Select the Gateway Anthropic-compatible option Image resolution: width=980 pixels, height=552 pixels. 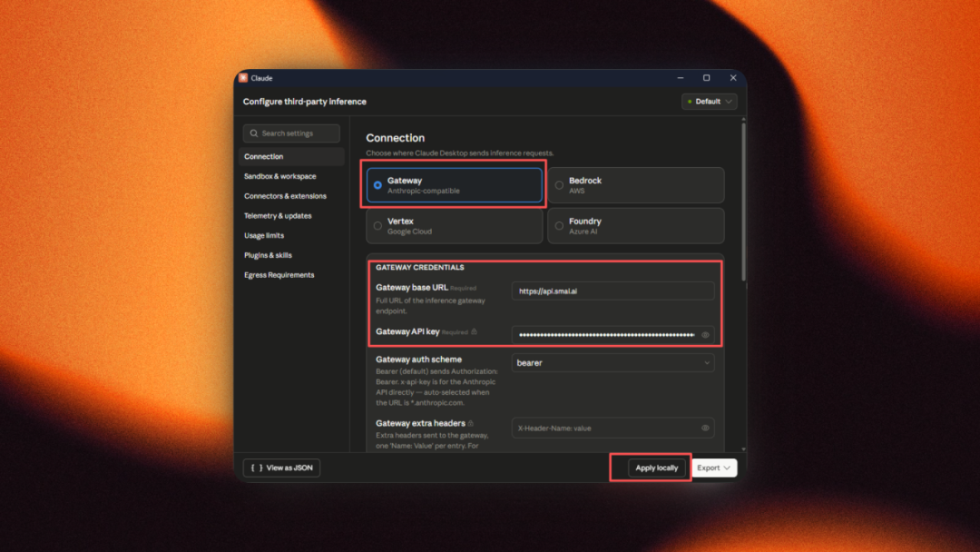pyautogui.click(x=455, y=185)
